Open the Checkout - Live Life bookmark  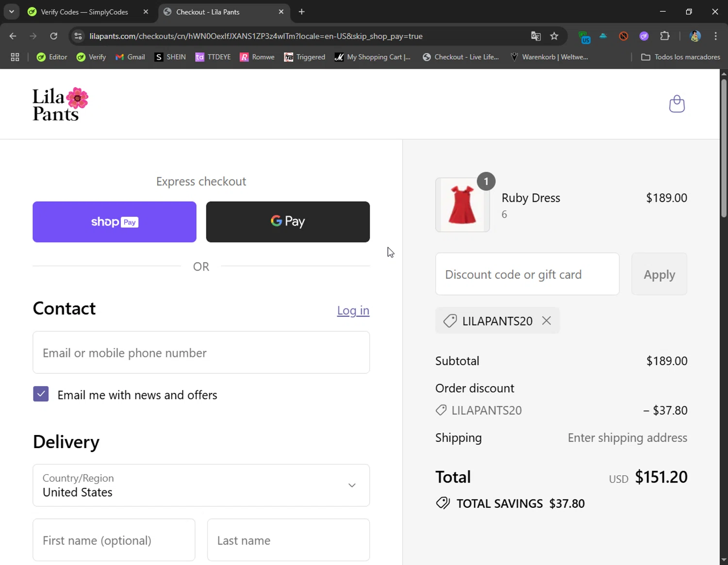coord(461,57)
